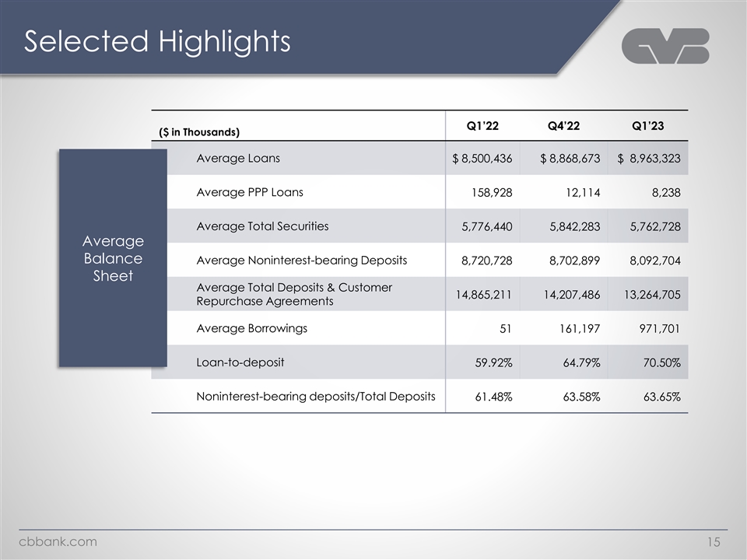Select the value 13,264,705
Image resolution: width=747 pixels, height=560 pixels.
(x=653, y=295)
